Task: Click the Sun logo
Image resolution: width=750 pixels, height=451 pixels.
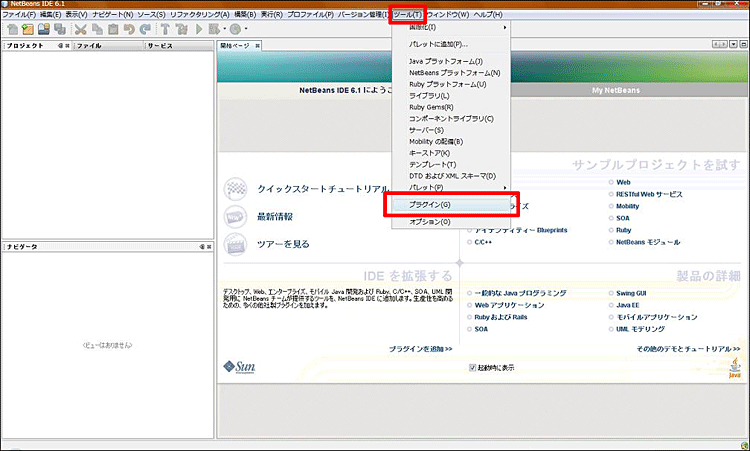Action: (x=239, y=367)
